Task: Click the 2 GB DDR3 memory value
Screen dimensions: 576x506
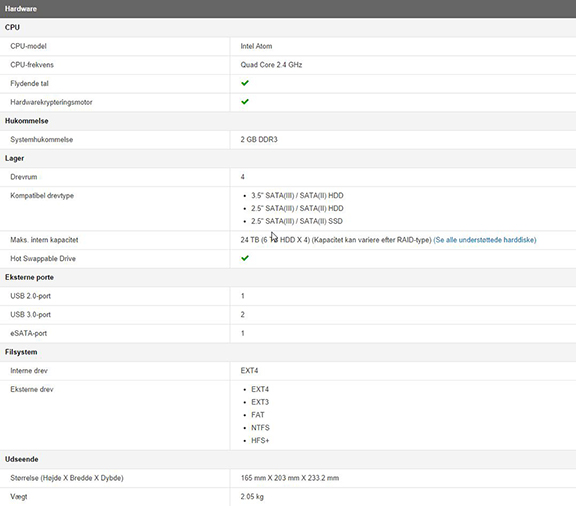Action: 259,140
